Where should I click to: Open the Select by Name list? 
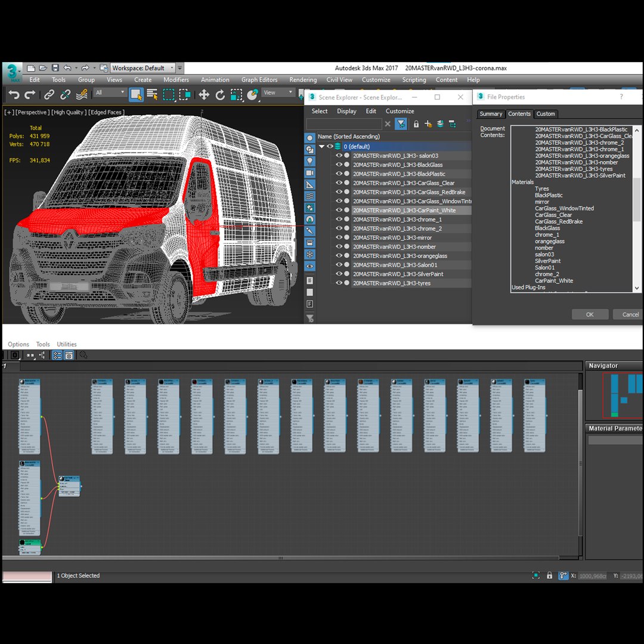tap(152, 94)
